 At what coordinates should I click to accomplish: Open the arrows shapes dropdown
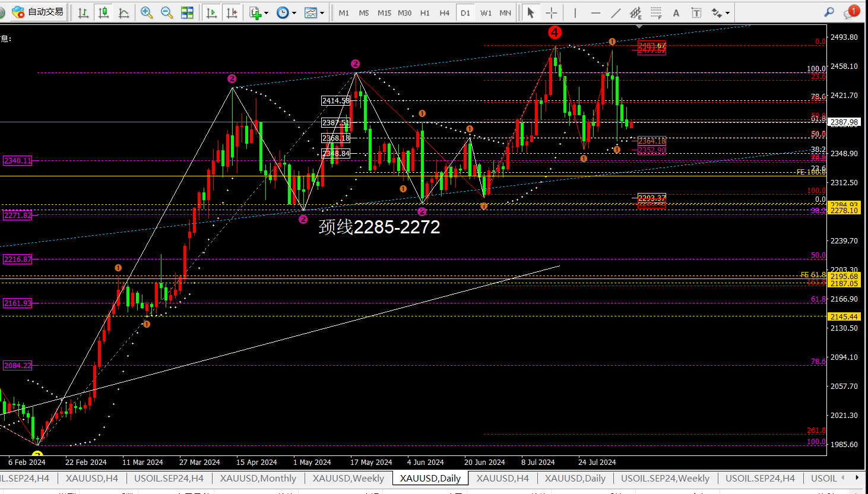click(720, 12)
